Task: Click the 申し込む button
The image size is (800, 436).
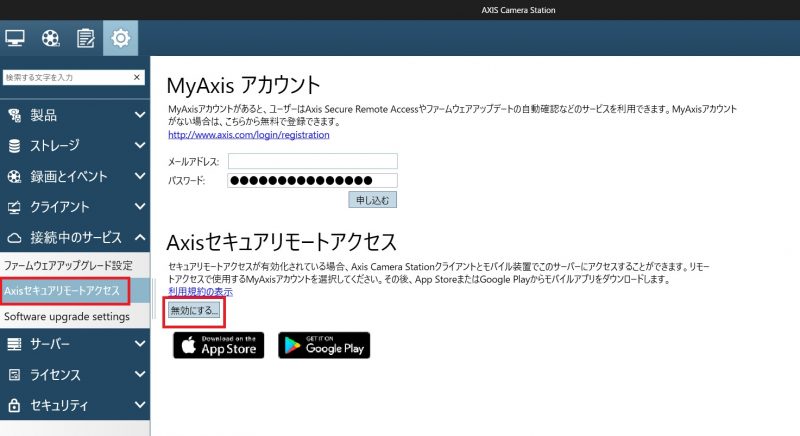Action: pyautogui.click(x=372, y=200)
